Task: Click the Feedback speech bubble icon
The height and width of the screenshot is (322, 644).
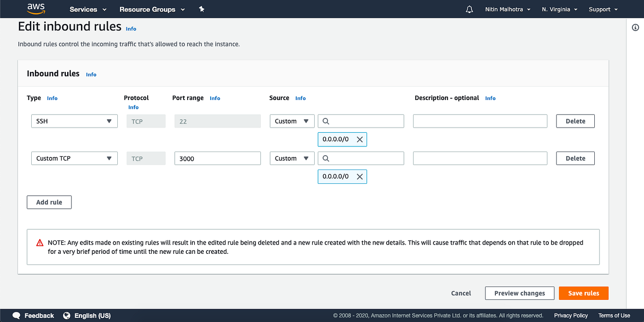Action: pyautogui.click(x=16, y=316)
